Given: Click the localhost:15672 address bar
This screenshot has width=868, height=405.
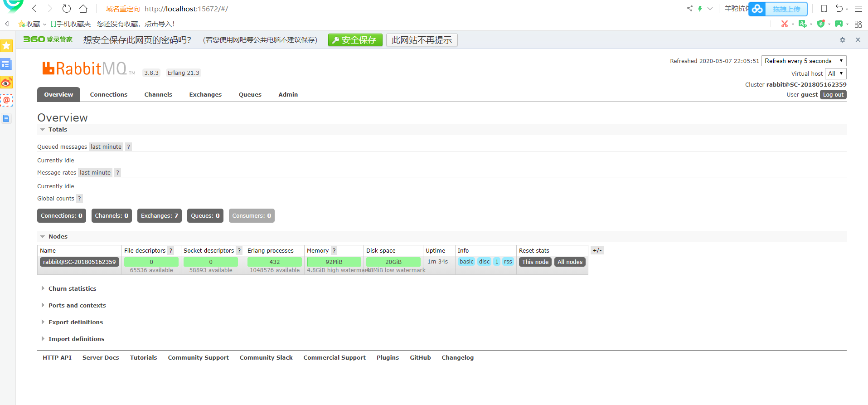Looking at the screenshot, I should [x=186, y=9].
